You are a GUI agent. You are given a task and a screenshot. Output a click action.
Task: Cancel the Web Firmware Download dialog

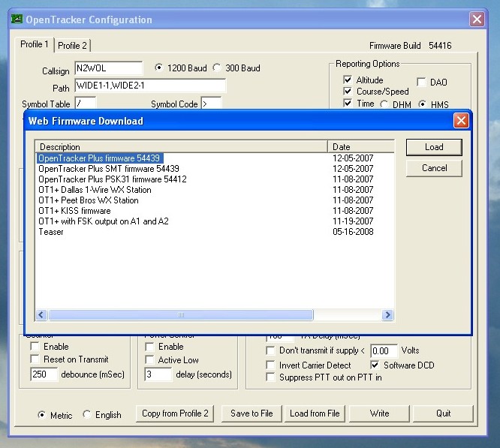[x=434, y=168]
